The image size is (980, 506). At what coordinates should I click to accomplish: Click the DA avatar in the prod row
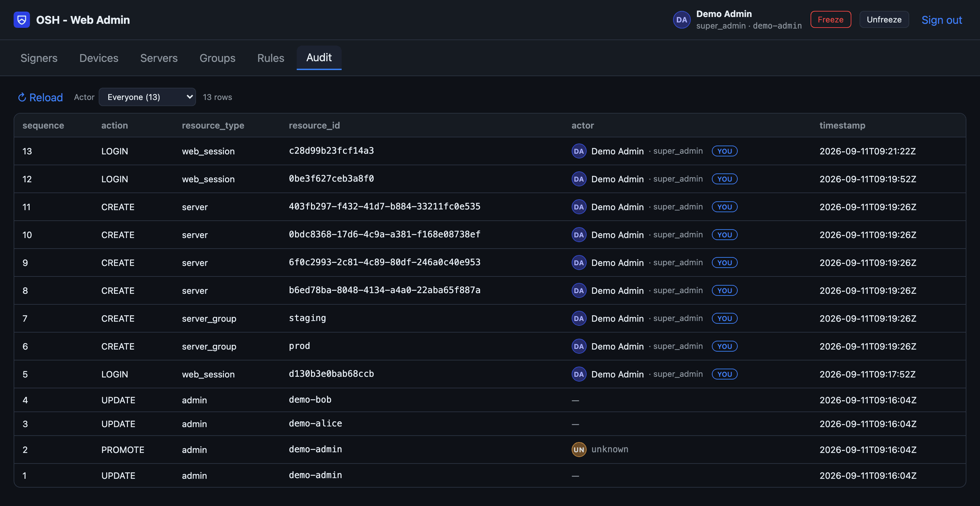coord(578,346)
